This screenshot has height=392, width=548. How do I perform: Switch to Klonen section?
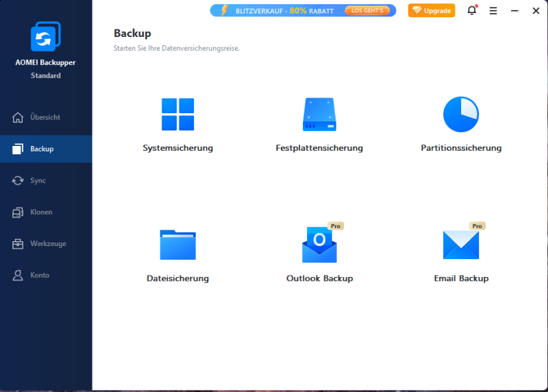46,212
